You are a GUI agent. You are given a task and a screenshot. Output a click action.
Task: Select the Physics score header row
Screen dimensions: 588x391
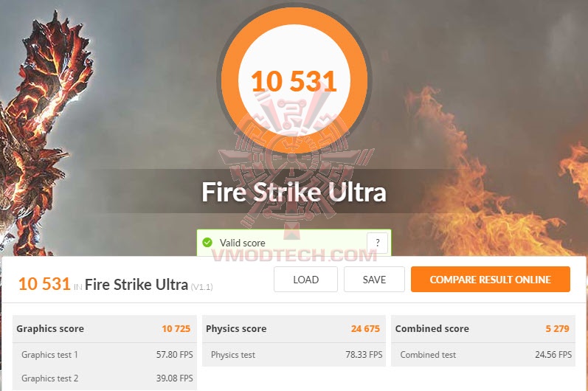coord(294,329)
